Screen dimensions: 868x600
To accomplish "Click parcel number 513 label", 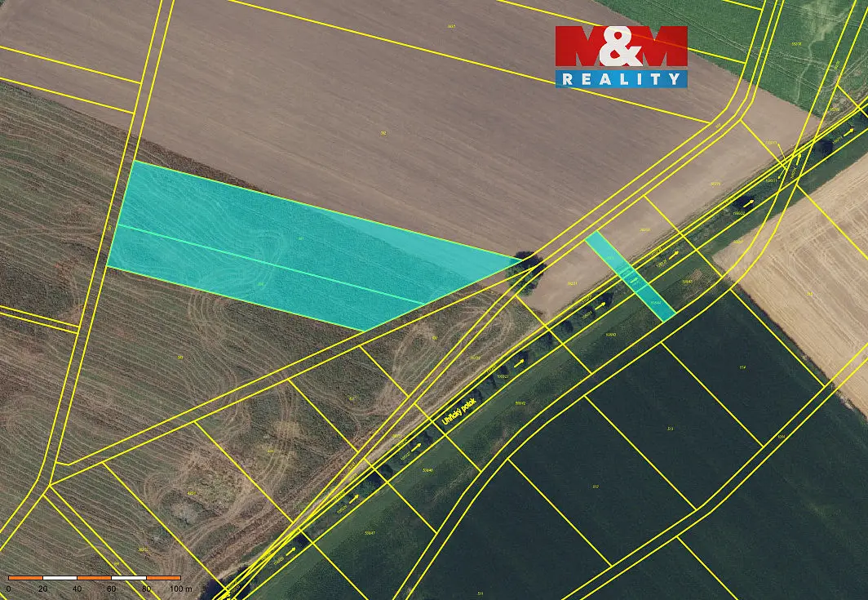I will (671, 429).
